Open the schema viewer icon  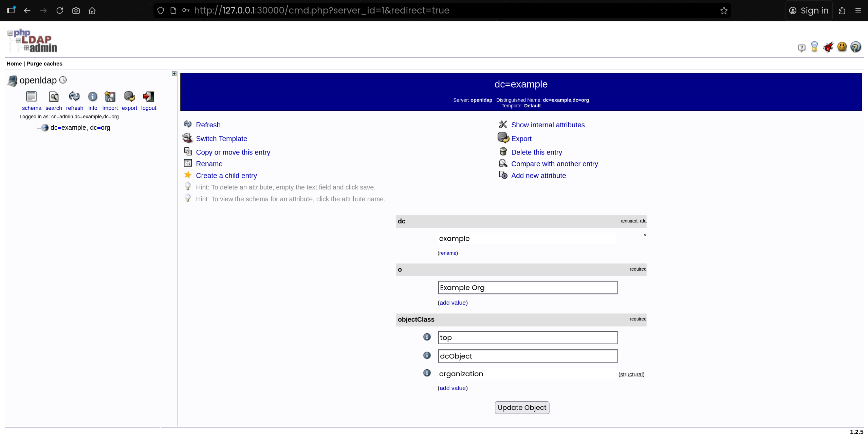(x=31, y=97)
